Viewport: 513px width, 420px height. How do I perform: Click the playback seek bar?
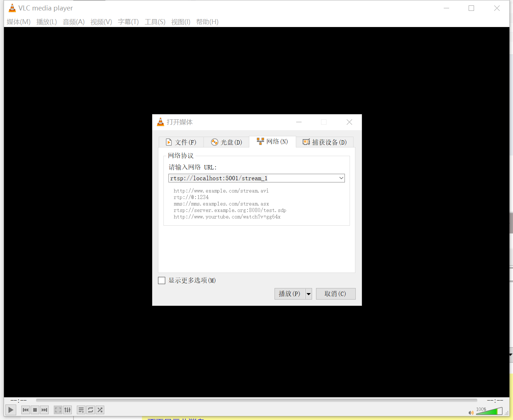tap(256, 400)
